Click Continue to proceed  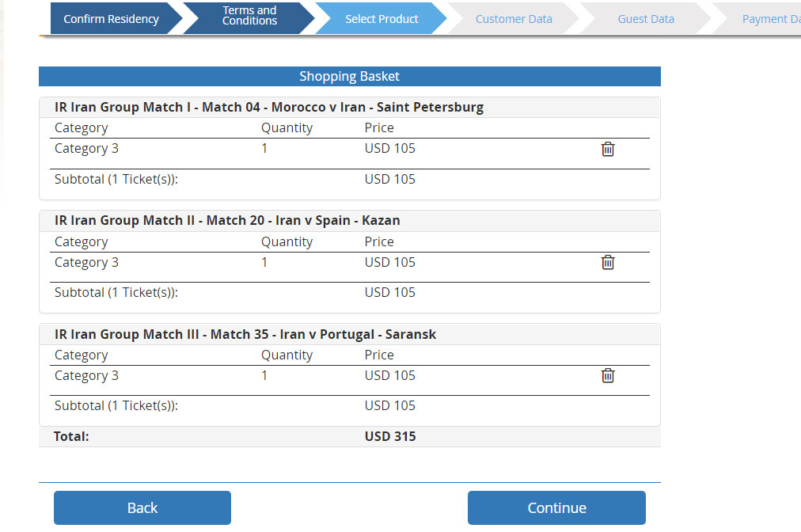coord(556,507)
